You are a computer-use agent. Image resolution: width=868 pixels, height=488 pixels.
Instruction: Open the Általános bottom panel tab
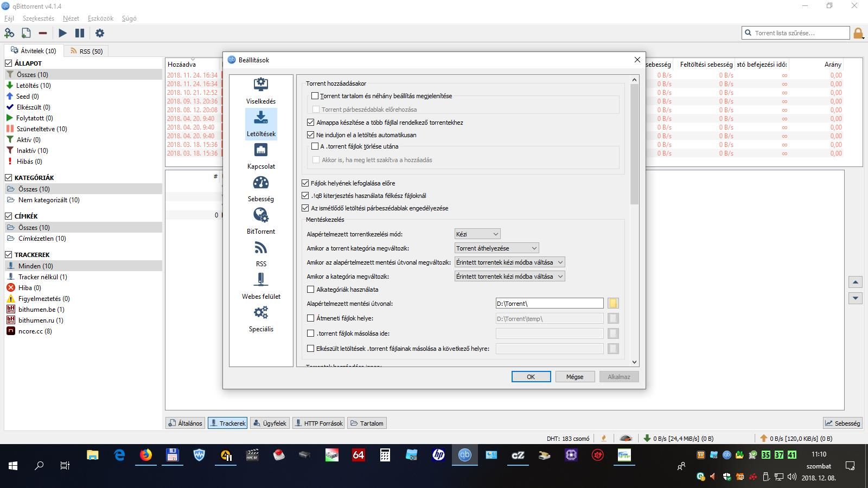(x=186, y=423)
